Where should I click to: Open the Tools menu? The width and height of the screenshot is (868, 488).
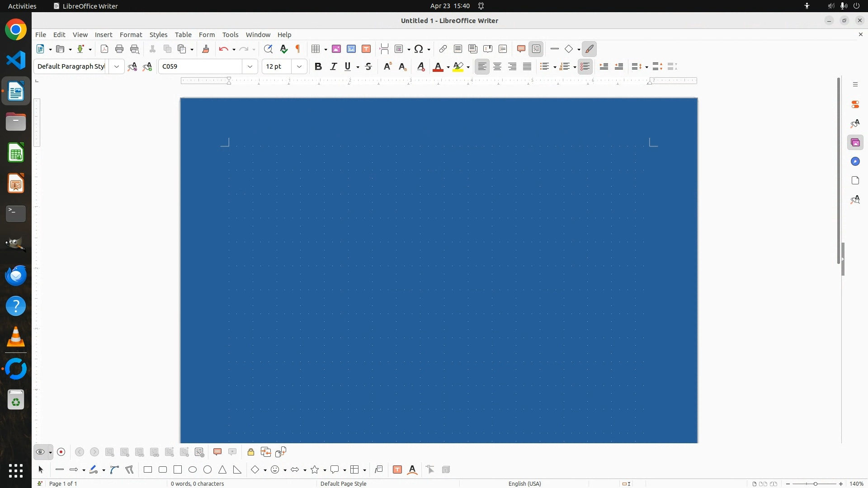[x=230, y=35]
